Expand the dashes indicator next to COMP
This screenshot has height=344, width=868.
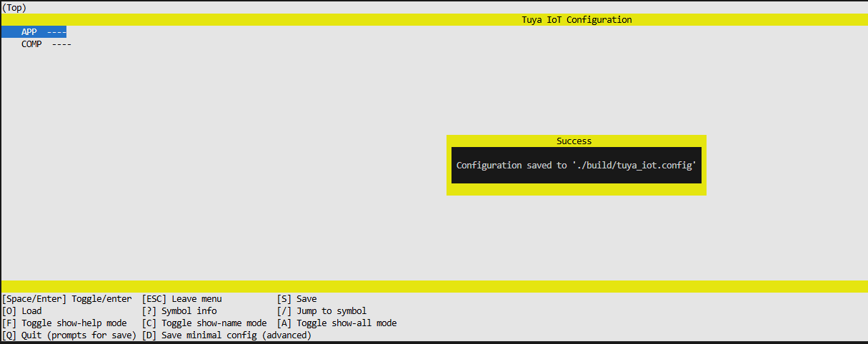pyautogui.click(x=61, y=44)
